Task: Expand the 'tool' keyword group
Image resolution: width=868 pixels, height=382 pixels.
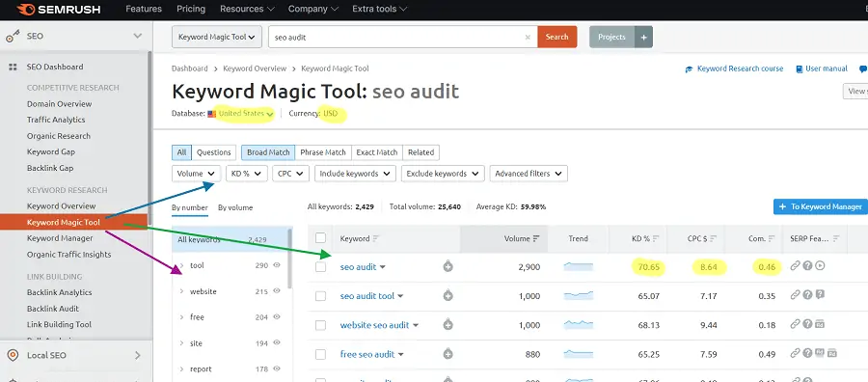Action: click(181, 265)
